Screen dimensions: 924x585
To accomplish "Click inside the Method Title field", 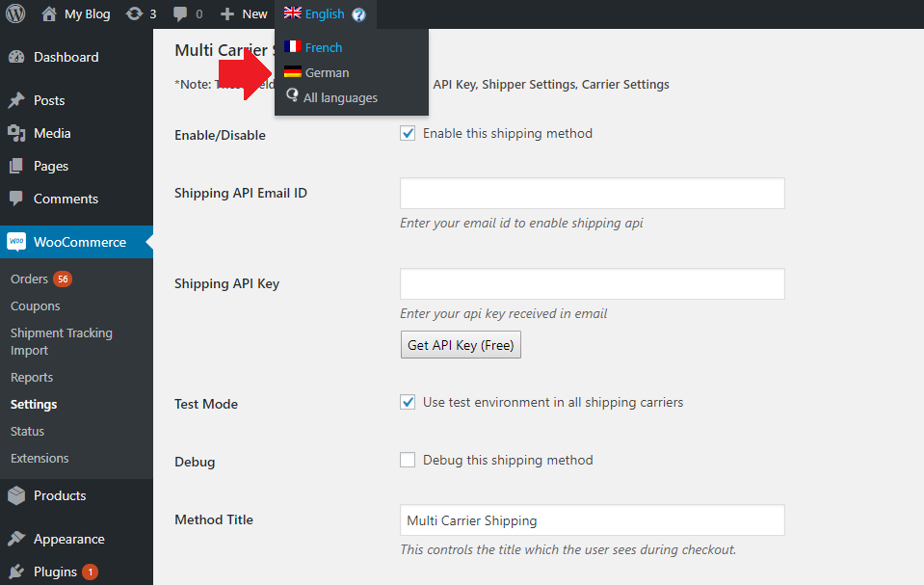I will point(592,519).
